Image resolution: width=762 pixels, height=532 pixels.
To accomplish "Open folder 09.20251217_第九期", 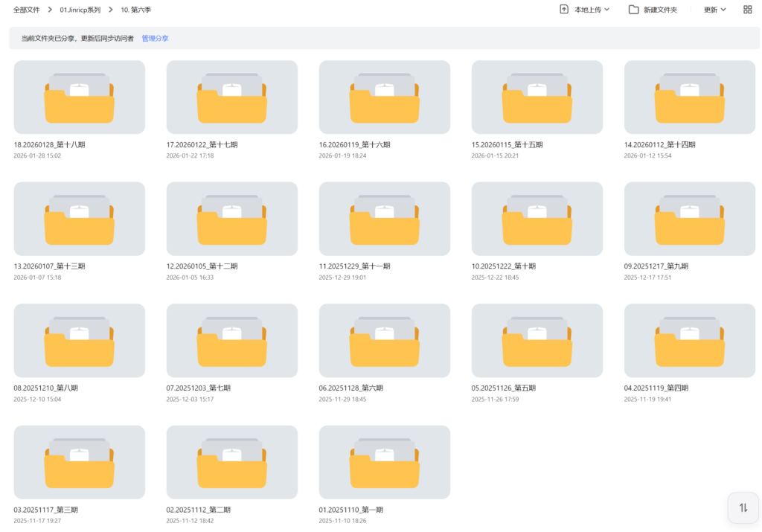I will [689, 218].
